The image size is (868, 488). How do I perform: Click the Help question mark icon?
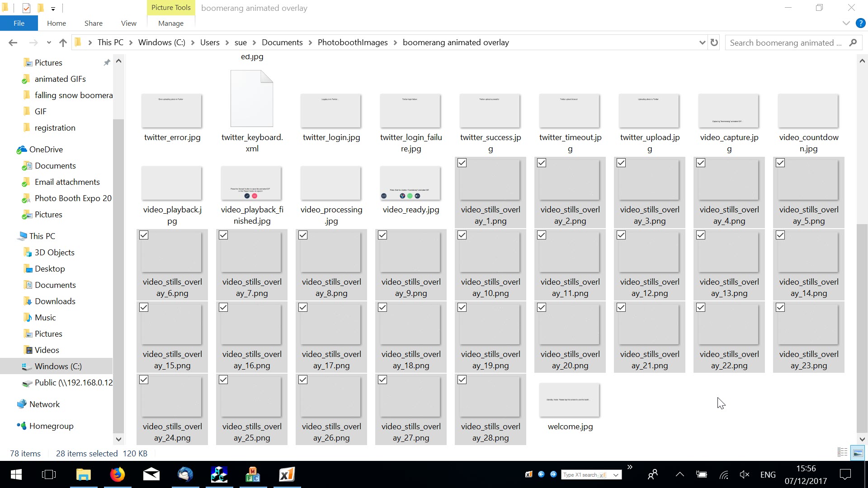pyautogui.click(x=860, y=23)
